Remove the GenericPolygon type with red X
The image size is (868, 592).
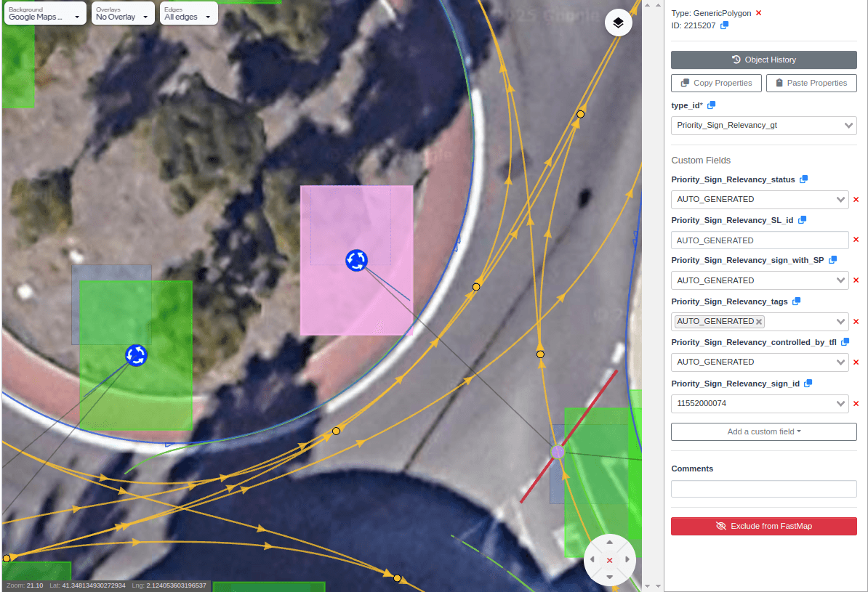(758, 13)
